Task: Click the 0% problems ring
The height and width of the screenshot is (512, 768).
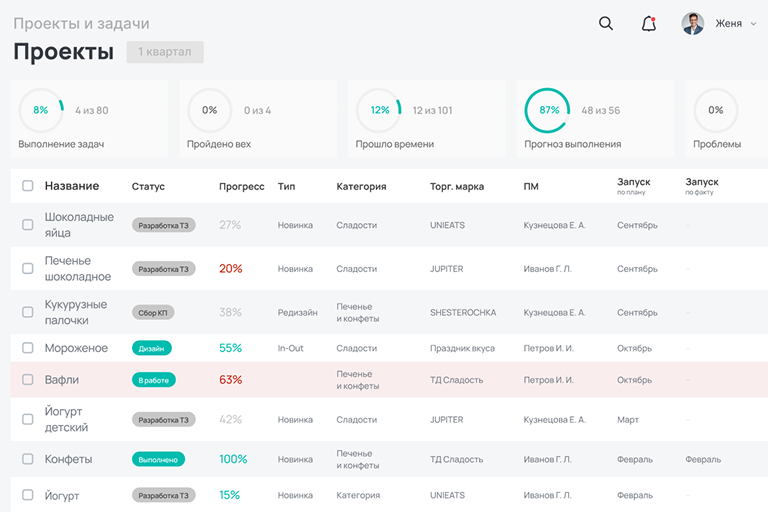Action: click(715, 111)
